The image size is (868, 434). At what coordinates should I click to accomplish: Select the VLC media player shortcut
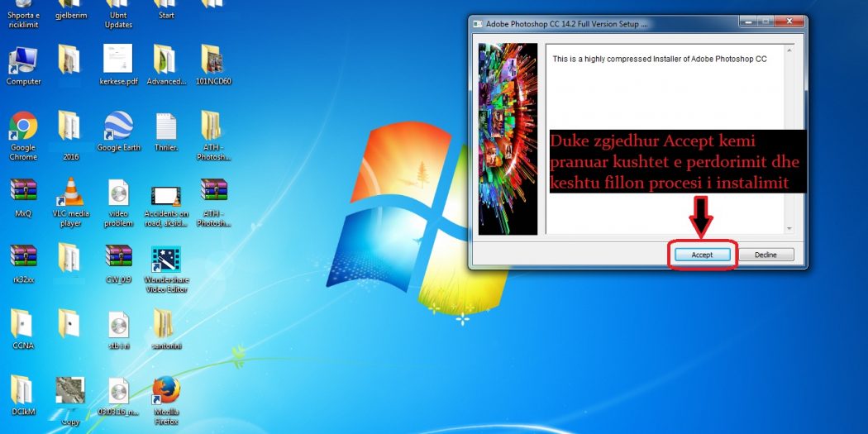click(x=70, y=203)
